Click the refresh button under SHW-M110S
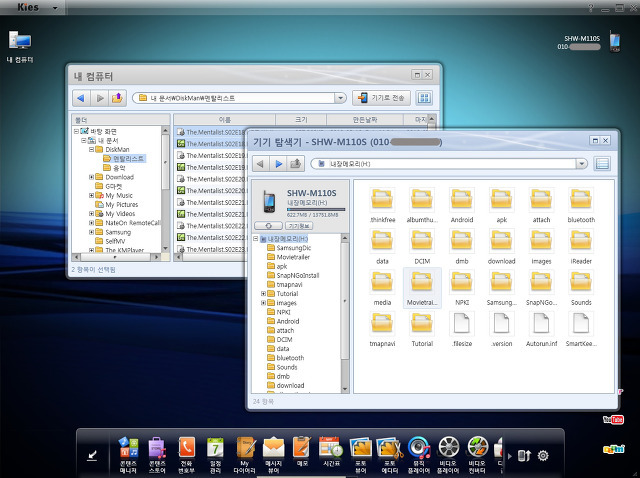The width and height of the screenshot is (640, 478). point(268,226)
